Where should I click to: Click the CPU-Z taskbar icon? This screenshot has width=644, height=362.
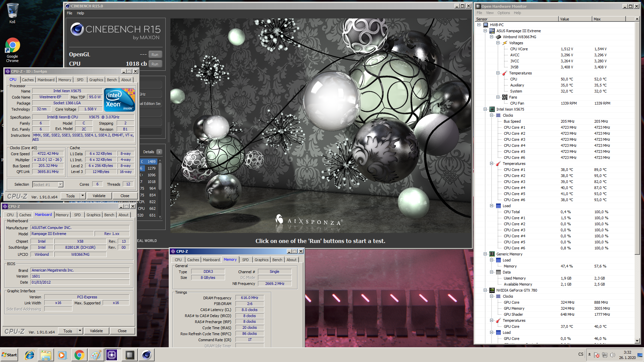tap(112, 355)
